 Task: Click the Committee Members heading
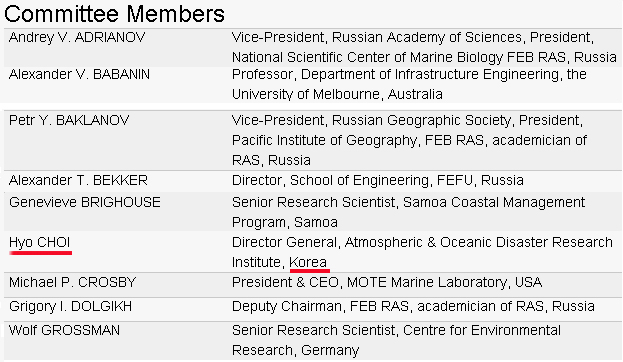[x=114, y=14]
